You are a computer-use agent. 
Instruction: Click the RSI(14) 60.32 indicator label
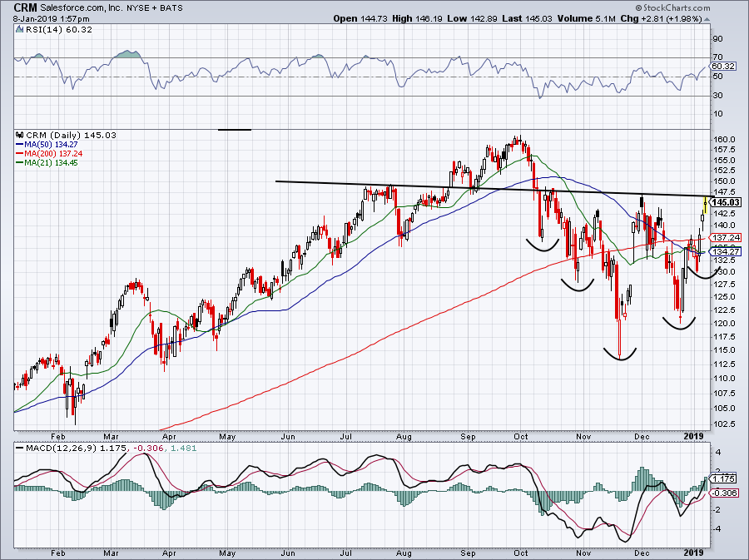tap(59, 30)
